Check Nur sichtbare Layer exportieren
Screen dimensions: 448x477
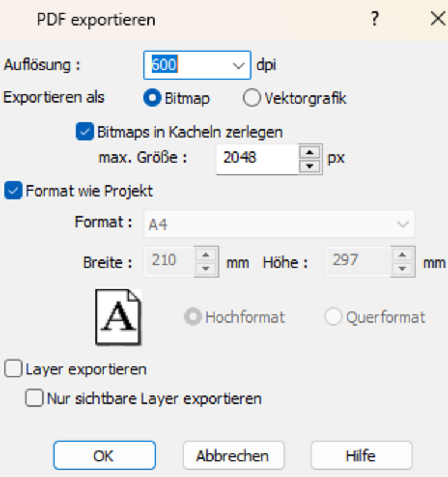coord(35,398)
